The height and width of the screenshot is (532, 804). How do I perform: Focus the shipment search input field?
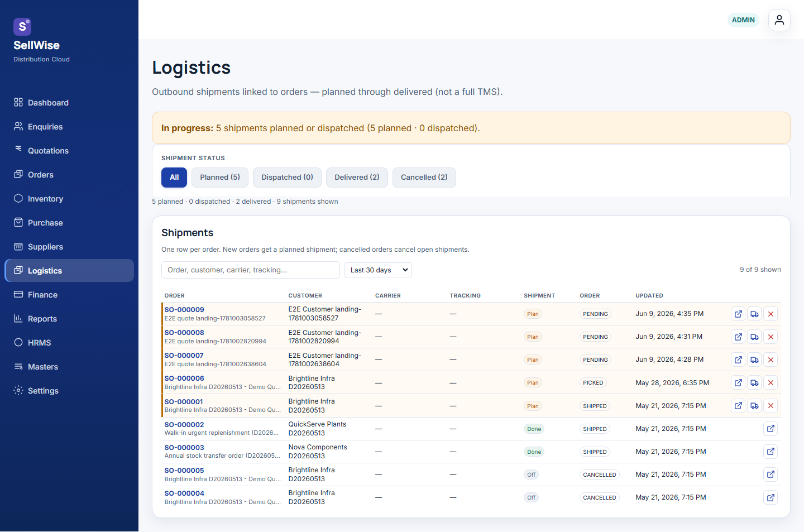click(x=251, y=270)
